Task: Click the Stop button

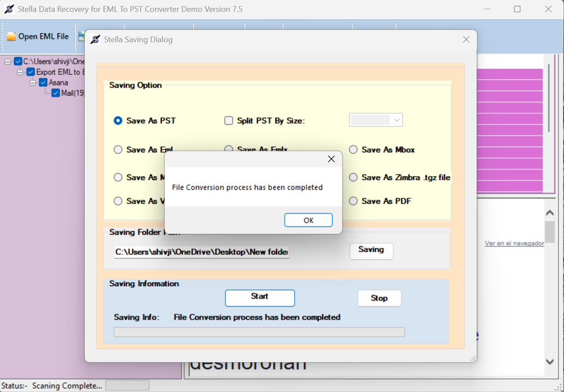Action: pyautogui.click(x=379, y=298)
